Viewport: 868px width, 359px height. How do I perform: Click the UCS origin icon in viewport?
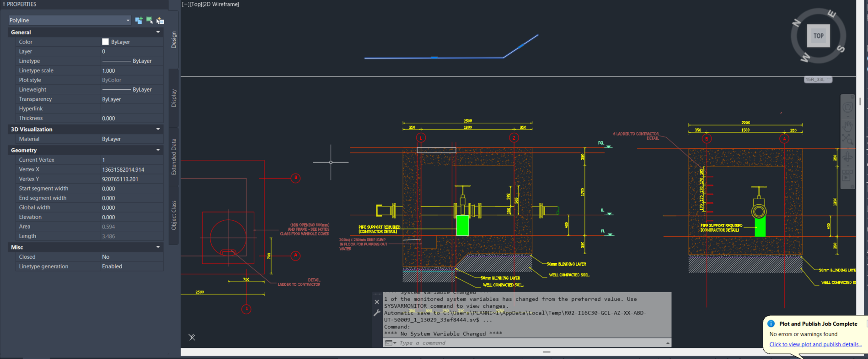click(192, 337)
